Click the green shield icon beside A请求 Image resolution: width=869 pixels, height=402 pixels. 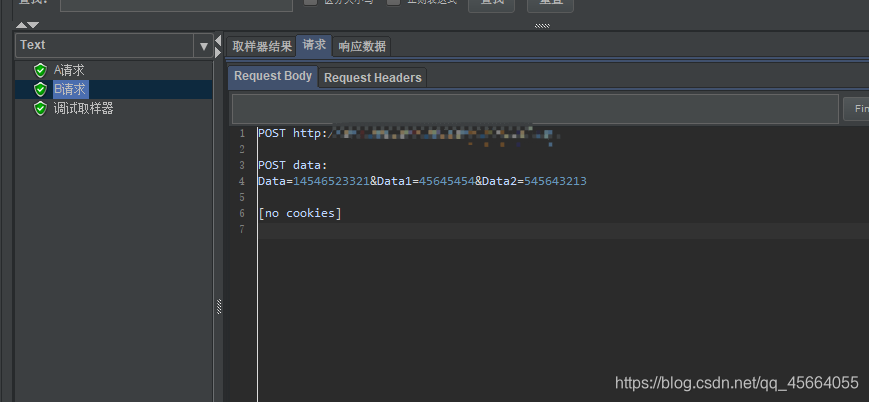(40, 70)
